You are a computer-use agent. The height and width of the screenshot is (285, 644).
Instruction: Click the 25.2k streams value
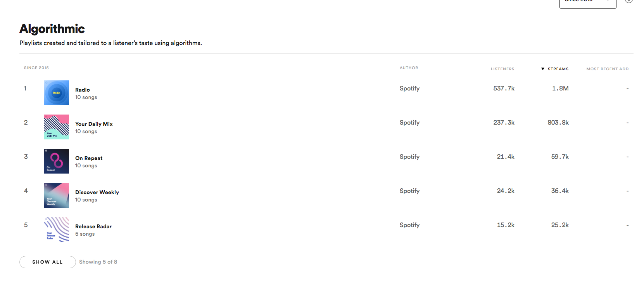click(x=560, y=225)
